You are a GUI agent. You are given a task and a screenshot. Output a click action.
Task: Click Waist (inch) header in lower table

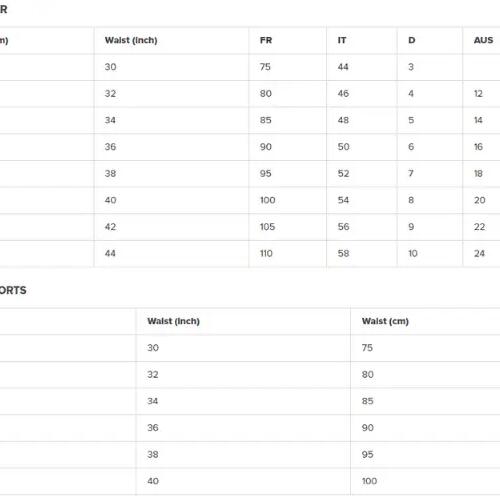[x=174, y=321]
